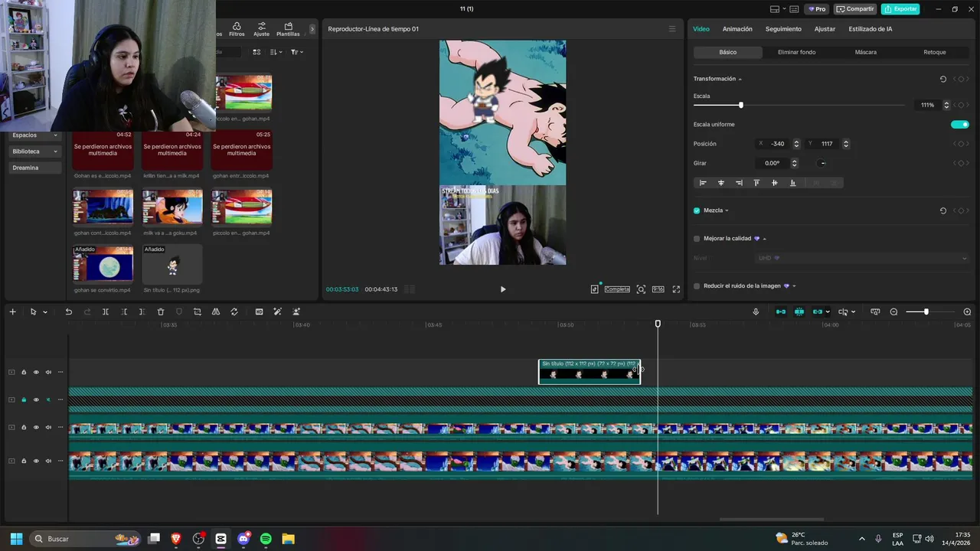Click the rotate clip tool
The width and height of the screenshot is (980, 551).
[x=234, y=311]
